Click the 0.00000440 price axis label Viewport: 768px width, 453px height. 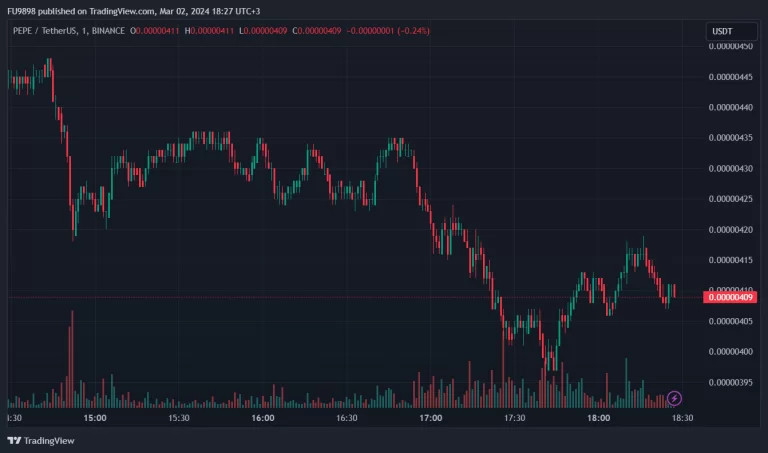[x=730, y=107]
